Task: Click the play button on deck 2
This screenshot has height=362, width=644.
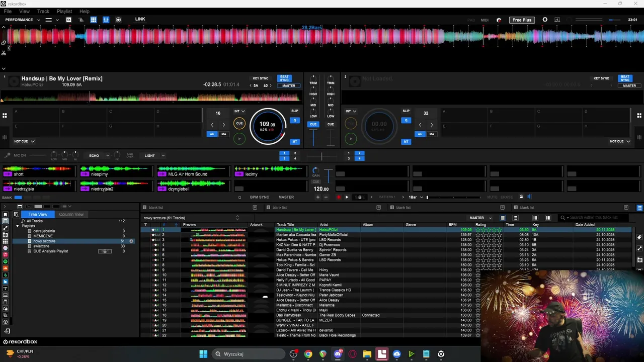Action: pyautogui.click(x=351, y=138)
